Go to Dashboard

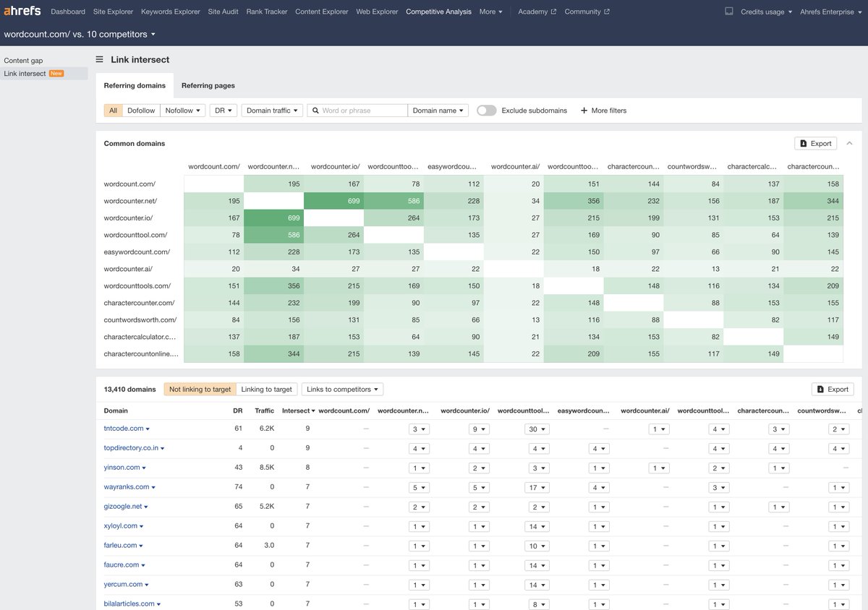click(x=68, y=12)
